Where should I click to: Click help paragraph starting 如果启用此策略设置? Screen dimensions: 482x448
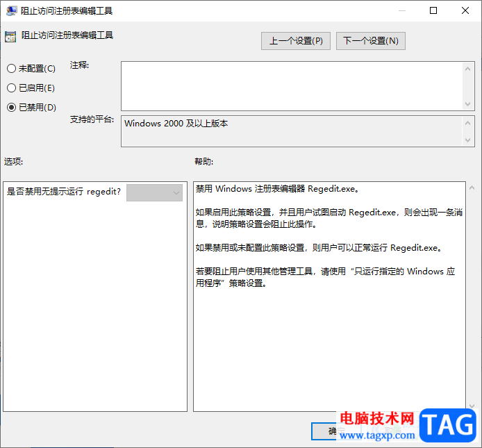click(x=329, y=218)
